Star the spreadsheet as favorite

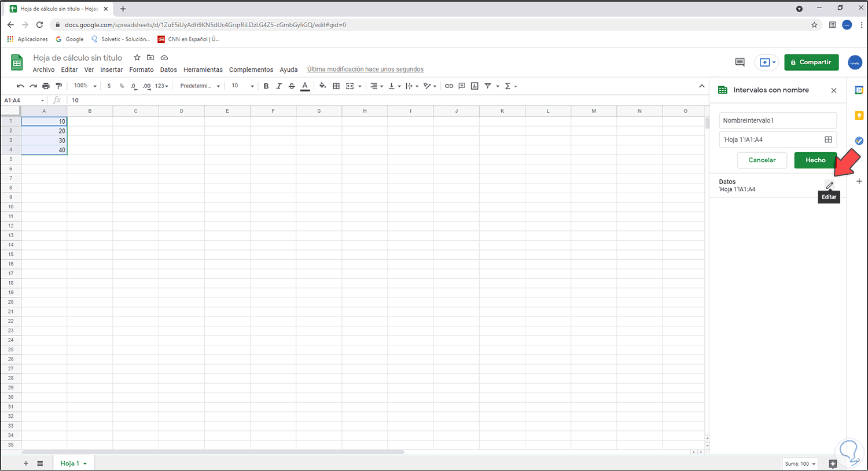coord(137,57)
